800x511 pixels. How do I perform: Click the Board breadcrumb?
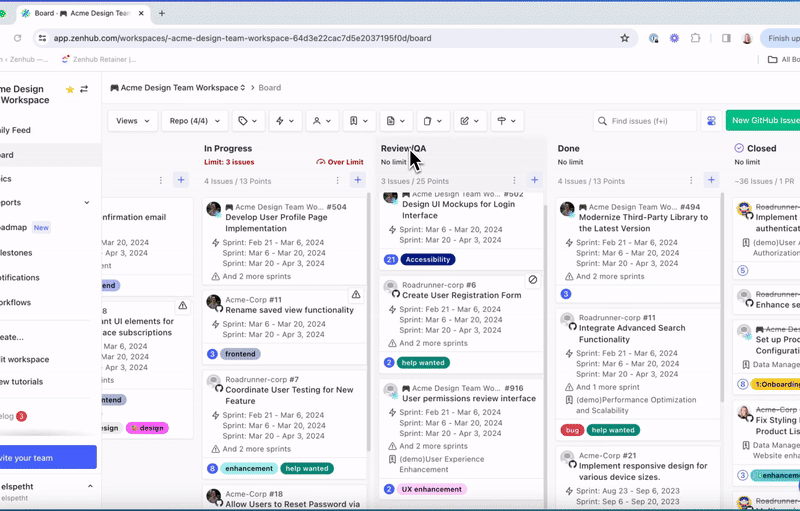(x=269, y=88)
